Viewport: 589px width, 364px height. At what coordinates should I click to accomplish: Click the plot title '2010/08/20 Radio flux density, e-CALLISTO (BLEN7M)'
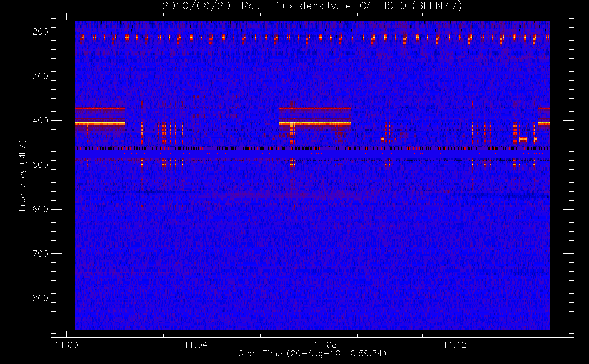(312, 6)
